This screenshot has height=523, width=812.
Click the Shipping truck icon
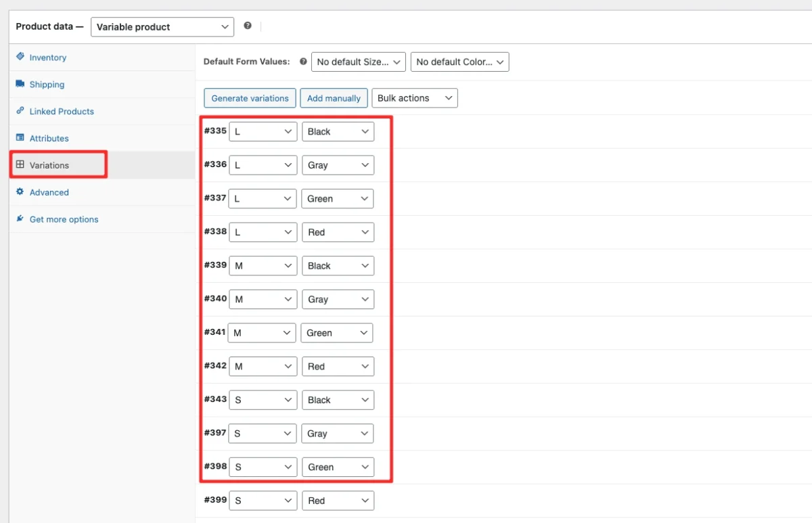pyautogui.click(x=20, y=84)
